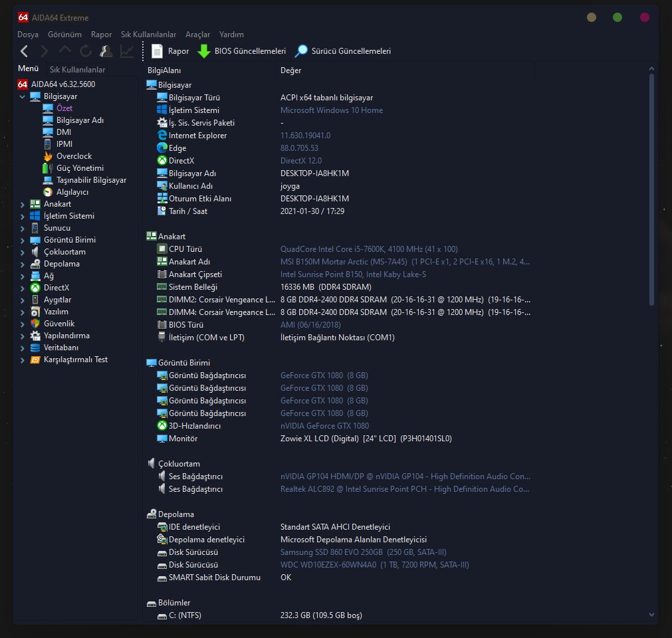Click the scroll up arrow
The image size is (672, 638).
click(x=651, y=68)
